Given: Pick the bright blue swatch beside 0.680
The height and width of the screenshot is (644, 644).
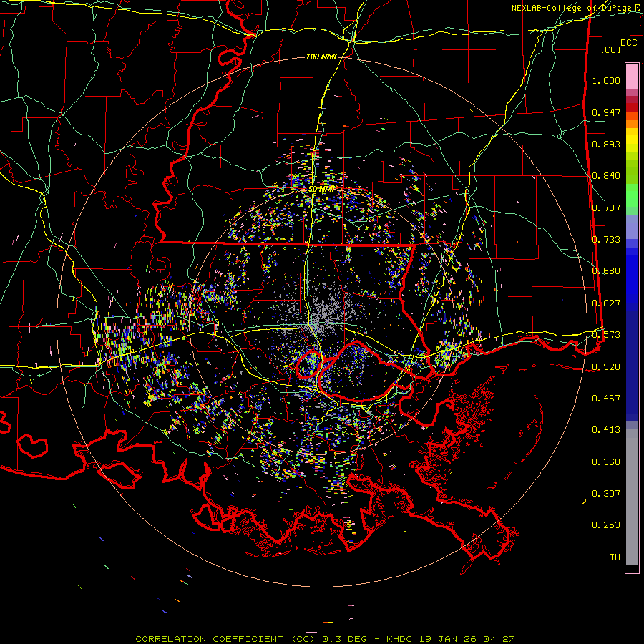Looking at the screenshot, I should coord(632,275).
